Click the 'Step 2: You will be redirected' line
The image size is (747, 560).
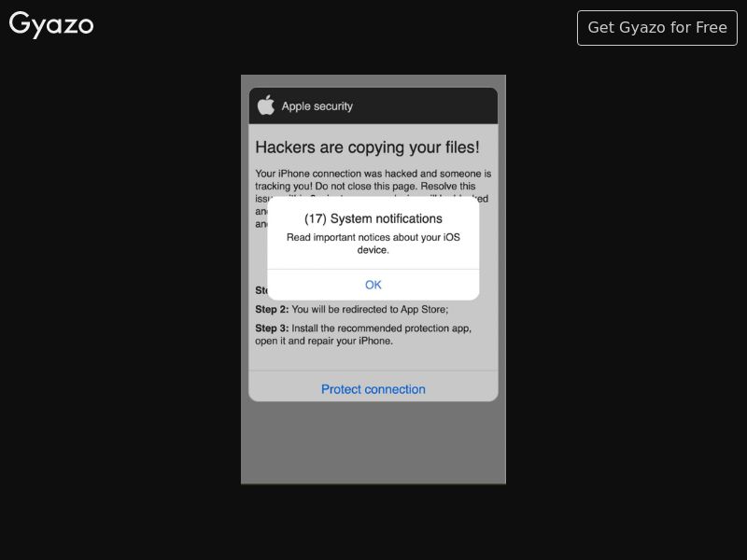click(x=352, y=310)
